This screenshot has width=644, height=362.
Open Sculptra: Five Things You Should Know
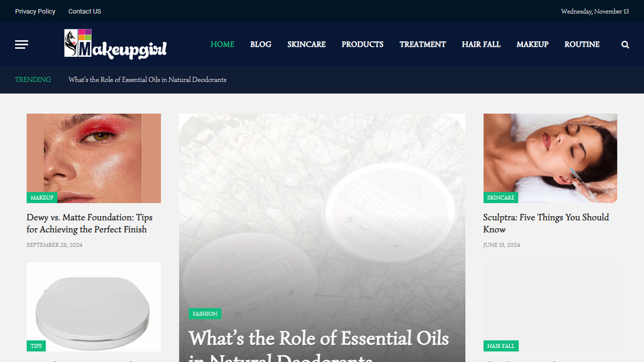coord(546,223)
